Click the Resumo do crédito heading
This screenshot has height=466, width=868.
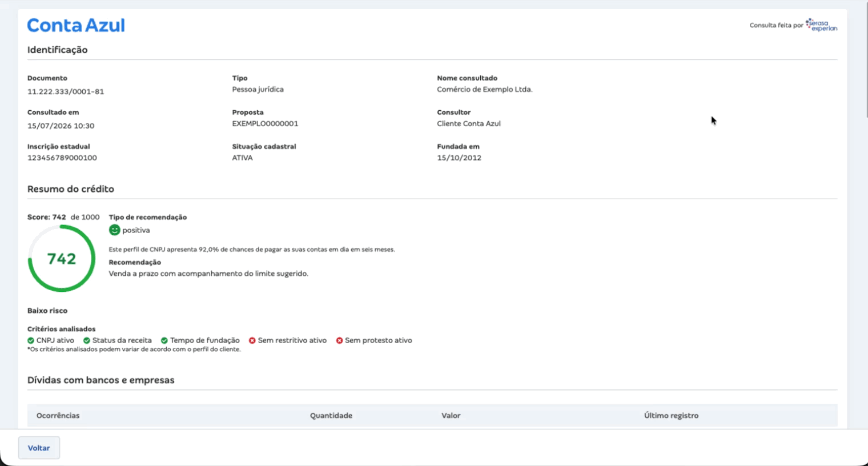(x=71, y=189)
